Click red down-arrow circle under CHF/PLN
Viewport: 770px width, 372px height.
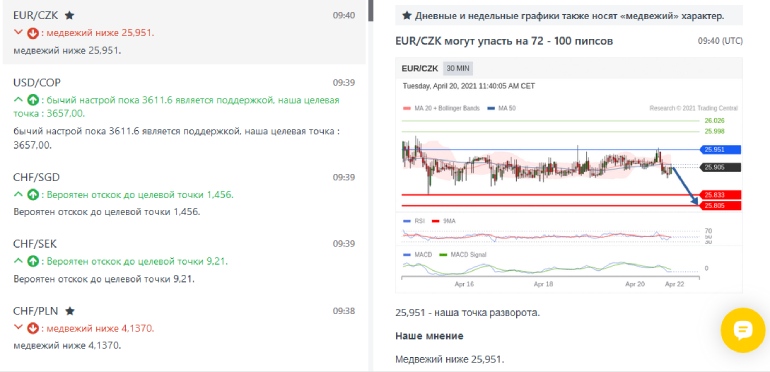tap(33, 328)
